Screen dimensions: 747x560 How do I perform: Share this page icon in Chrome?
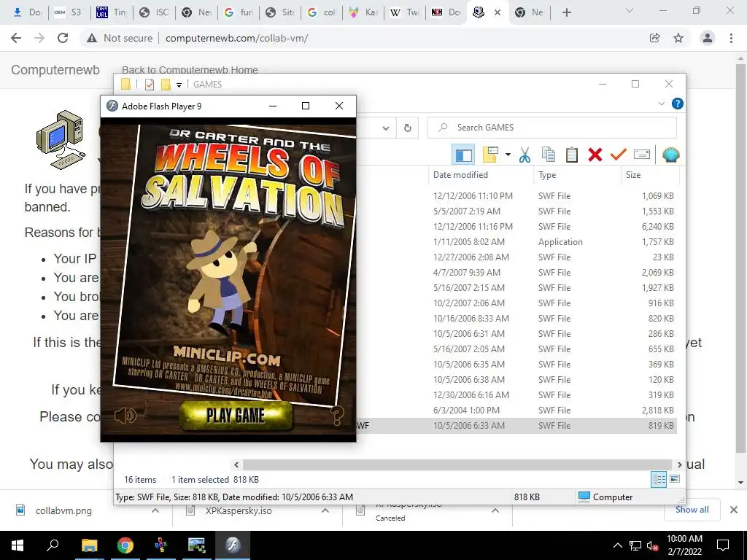tap(654, 38)
